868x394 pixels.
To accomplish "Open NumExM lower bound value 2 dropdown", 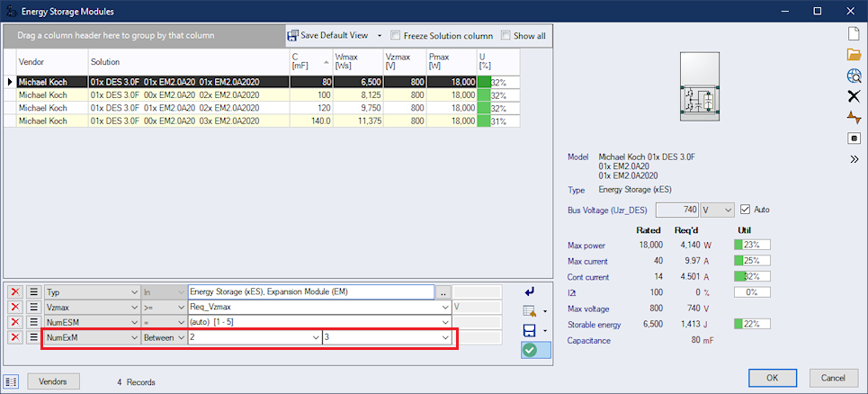I will point(315,337).
